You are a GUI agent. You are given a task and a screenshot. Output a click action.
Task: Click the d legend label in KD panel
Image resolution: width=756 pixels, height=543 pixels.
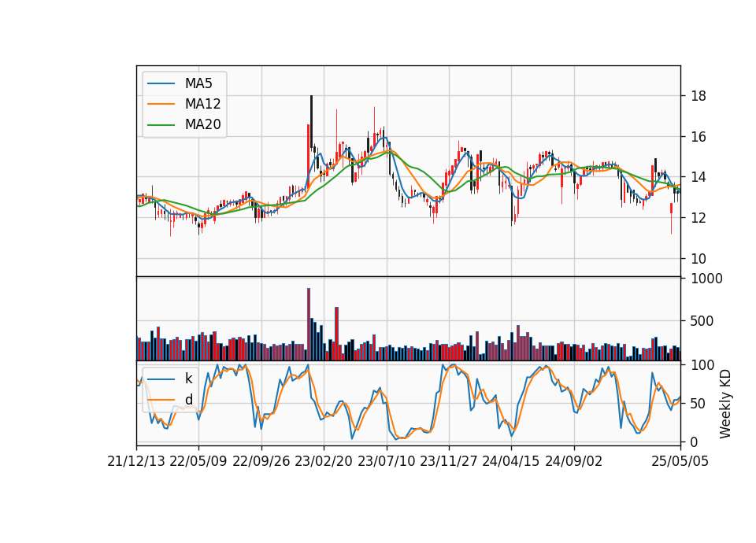coord(188,400)
